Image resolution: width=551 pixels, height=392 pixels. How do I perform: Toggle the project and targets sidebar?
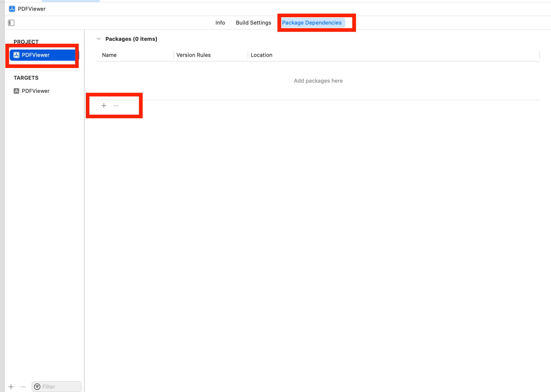[11, 23]
